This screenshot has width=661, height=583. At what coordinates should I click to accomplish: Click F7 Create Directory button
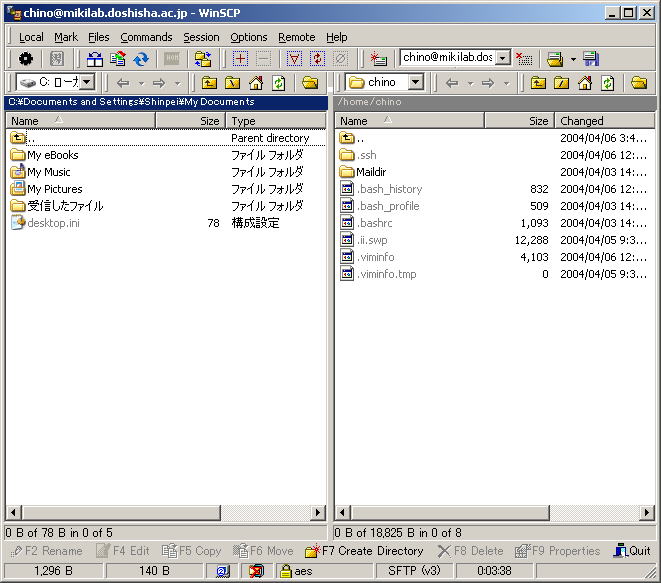pos(364,551)
